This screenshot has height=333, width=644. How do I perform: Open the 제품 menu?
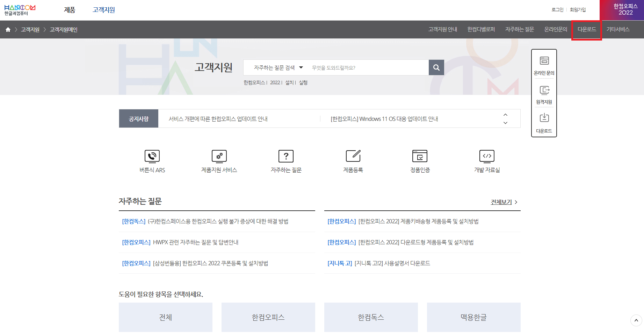pos(69,10)
